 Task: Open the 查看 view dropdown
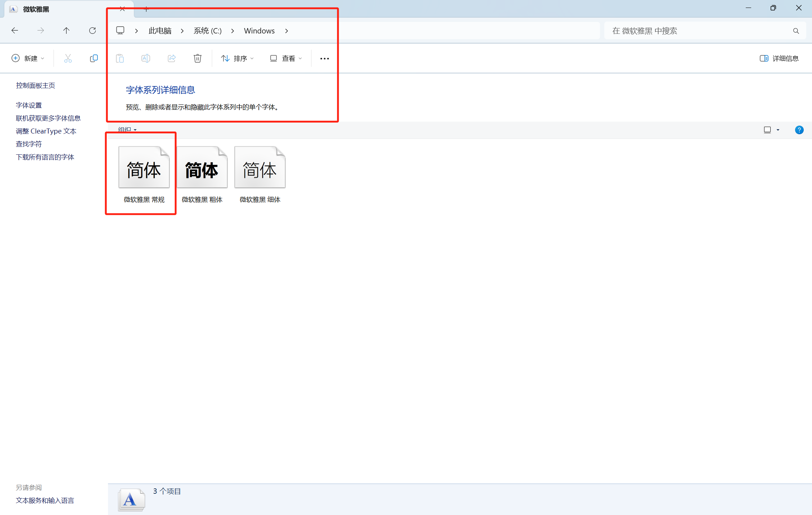(x=286, y=58)
